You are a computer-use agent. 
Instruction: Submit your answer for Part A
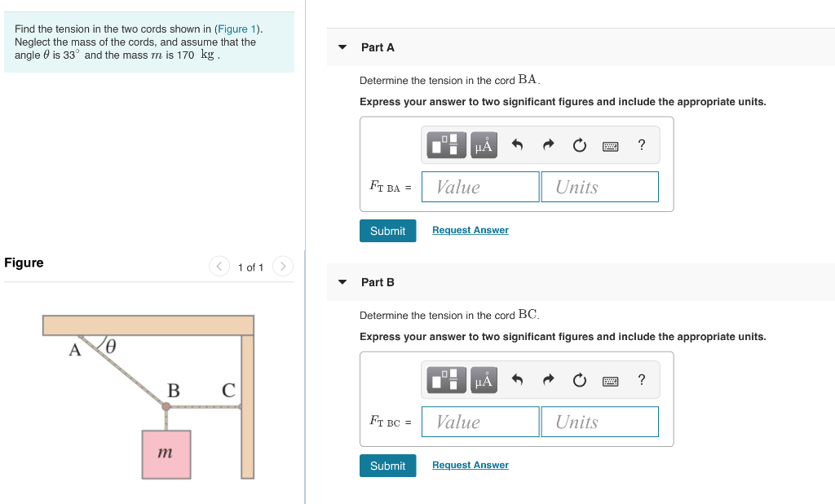pos(387,231)
